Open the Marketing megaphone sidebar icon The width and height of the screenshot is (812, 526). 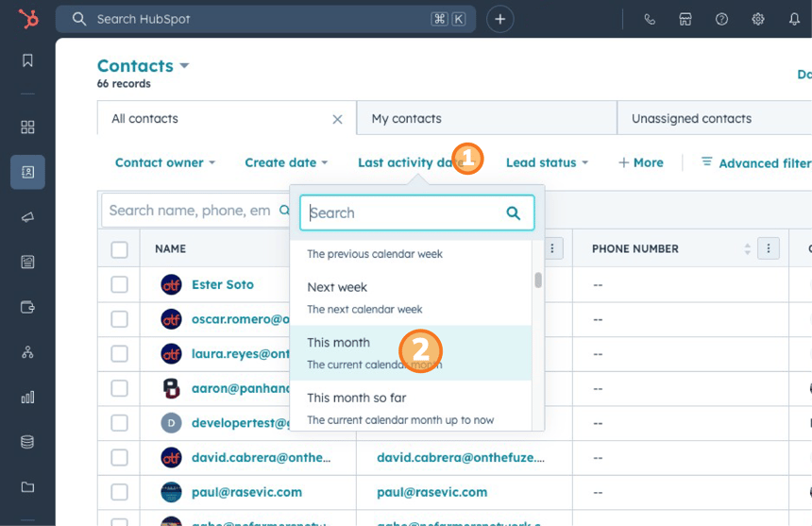(x=27, y=217)
